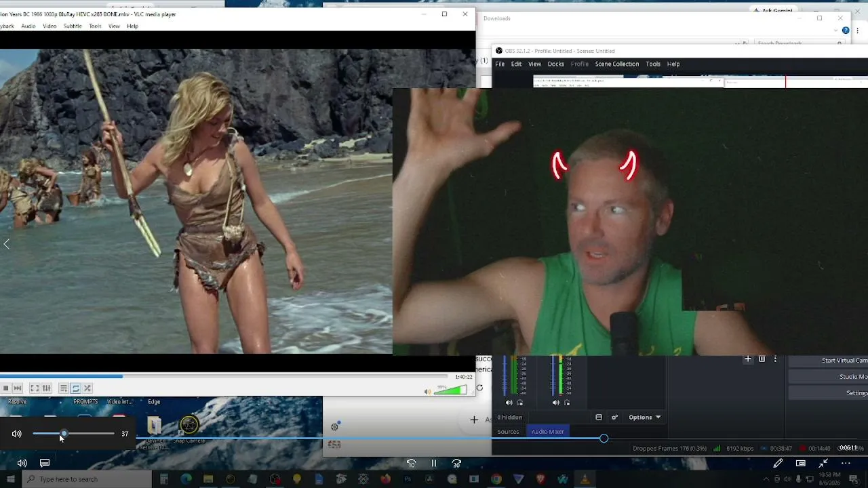Open the captions-style icon beside the pencil
The image size is (868, 488).
click(x=801, y=463)
